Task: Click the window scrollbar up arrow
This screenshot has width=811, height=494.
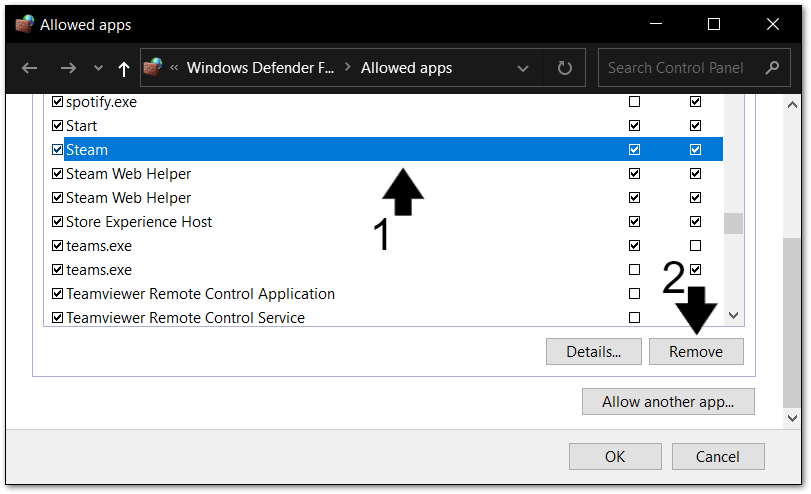Action: click(792, 105)
